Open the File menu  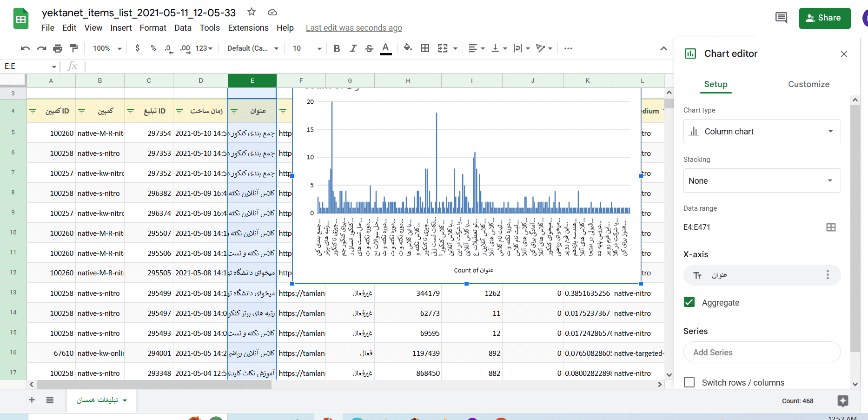(x=48, y=28)
